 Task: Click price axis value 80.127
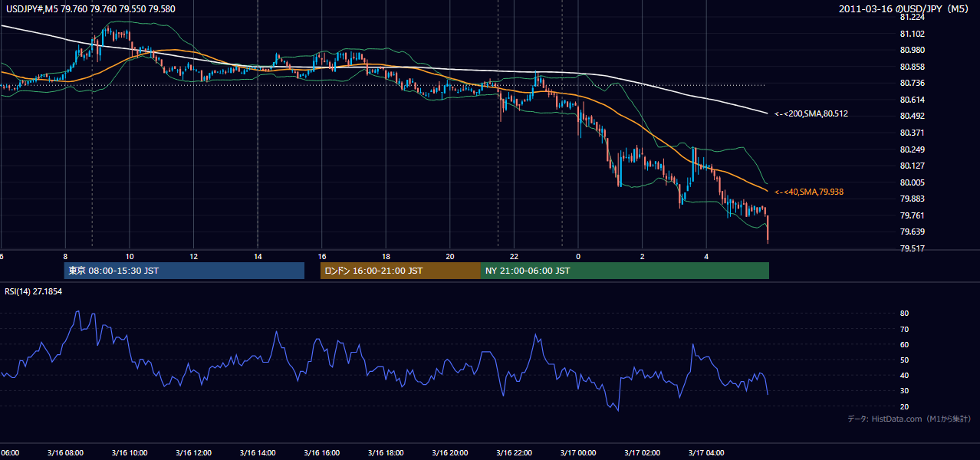click(912, 166)
